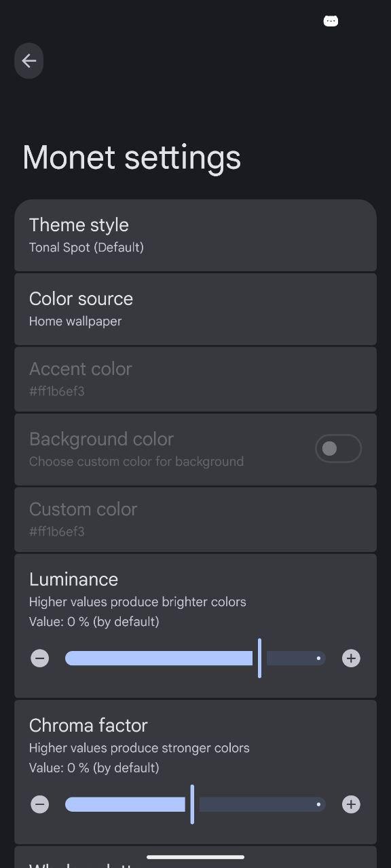Toggle the Background color switch
The width and height of the screenshot is (391, 868).
(338, 448)
